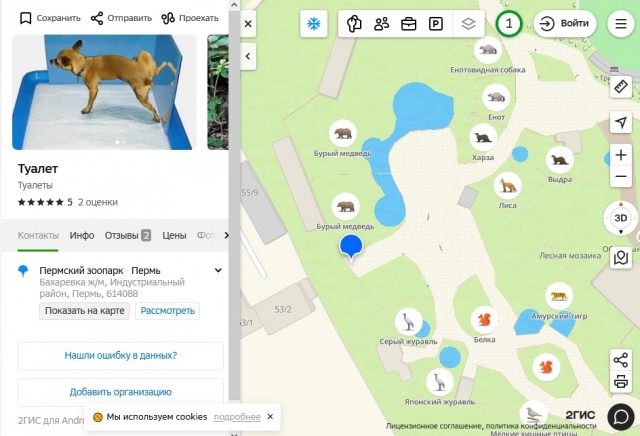The image size is (640, 436).
Task: Click the Пермский зоопарк name link
Action: pyautogui.click(x=81, y=271)
